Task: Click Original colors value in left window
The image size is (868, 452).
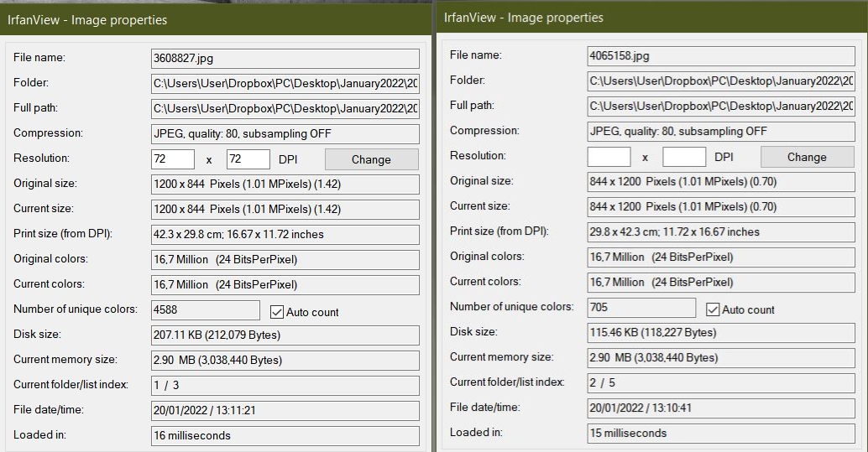Action: 285,260
